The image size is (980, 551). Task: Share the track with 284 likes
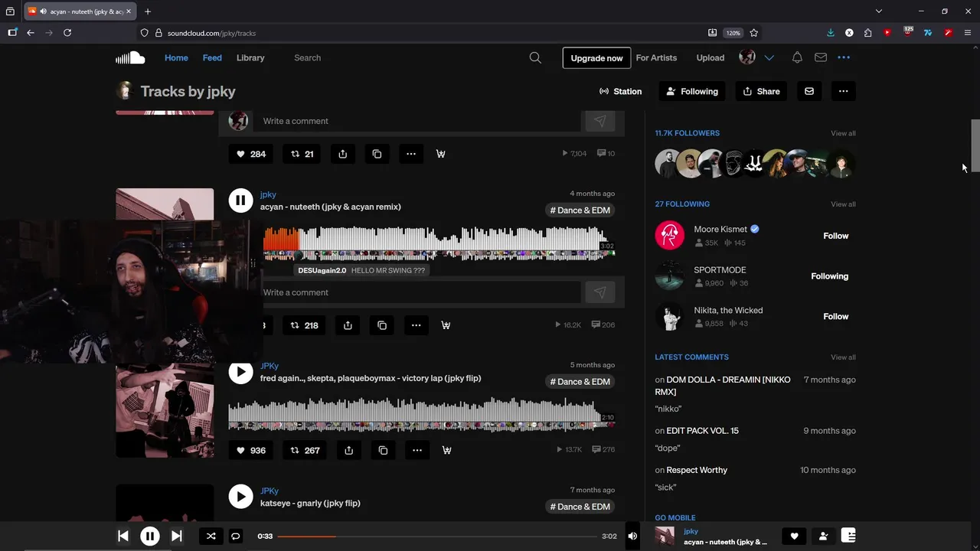[343, 154]
